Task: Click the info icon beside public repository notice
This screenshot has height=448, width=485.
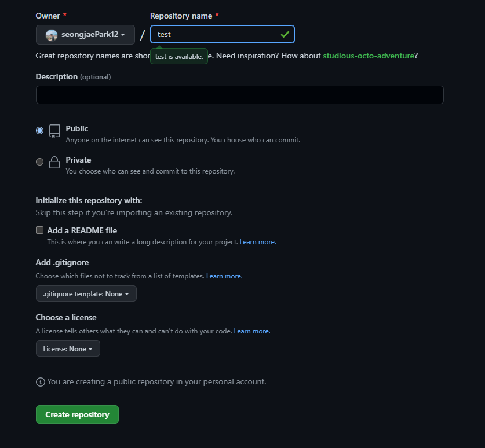Action: [40, 382]
